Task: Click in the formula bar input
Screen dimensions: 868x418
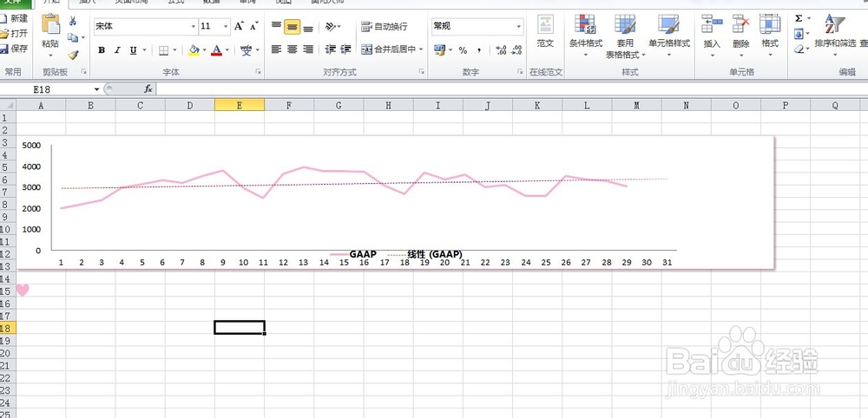Action: [x=512, y=89]
